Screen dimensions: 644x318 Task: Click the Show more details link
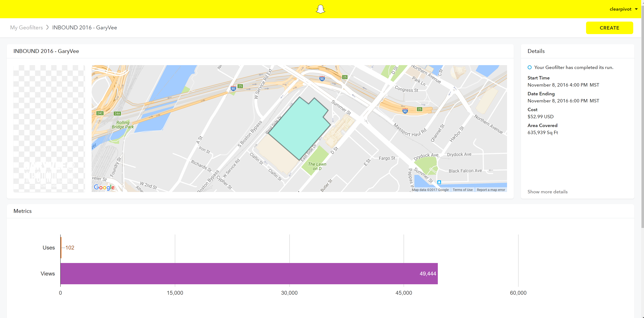click(547, 191)
